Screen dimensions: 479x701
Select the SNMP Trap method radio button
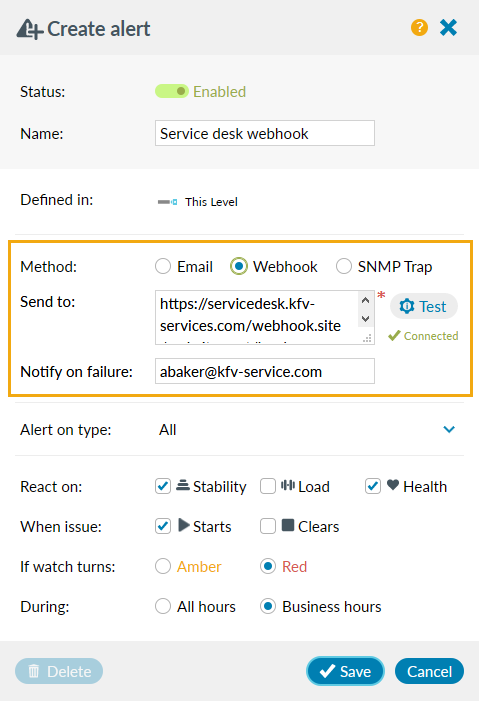tap(343, 266)
